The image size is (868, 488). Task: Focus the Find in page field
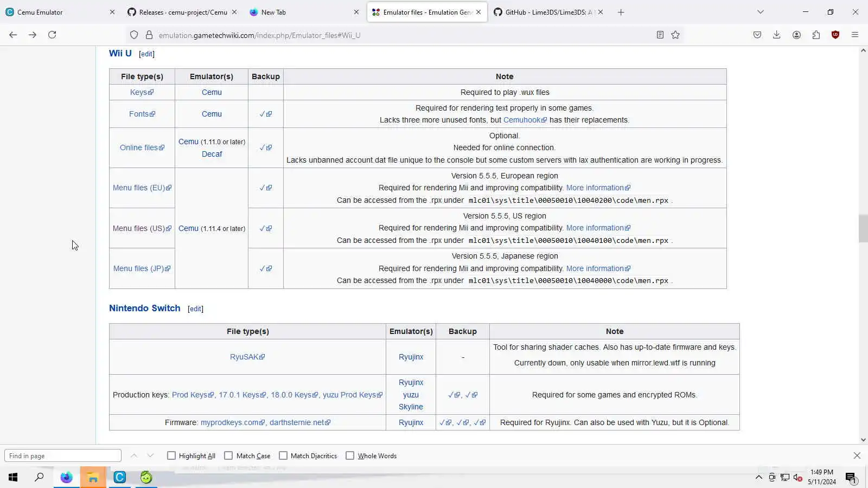[63, 456]
